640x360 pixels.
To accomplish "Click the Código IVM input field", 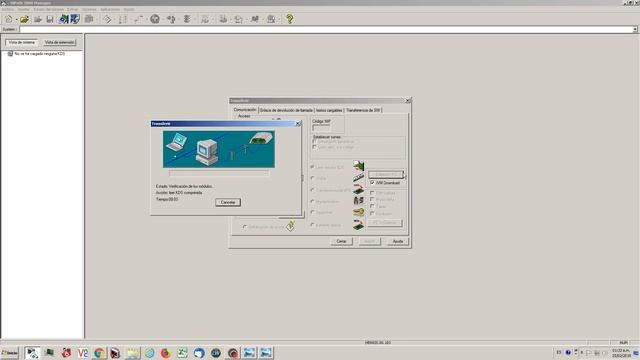I will coord(321,128).
